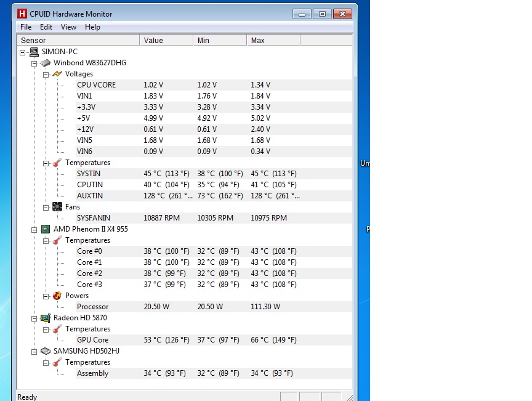This screenshot has width=532, height=401.
Task: Select the Core #3 temperature row
Action: [x=214, y=285]
